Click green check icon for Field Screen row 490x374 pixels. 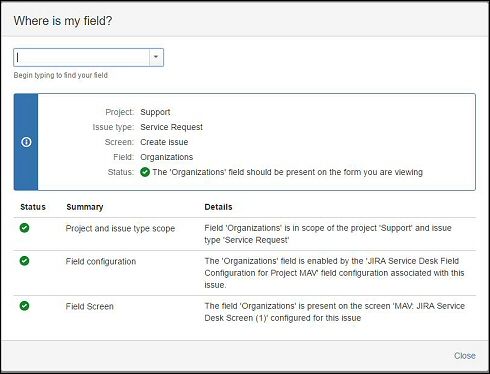click(24, 306)
